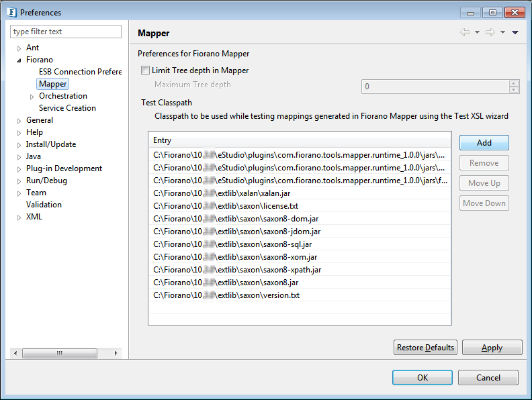Open the Validation preferences page
The width and height of the screenshot is (532, 400).
(x=44, y=205)
